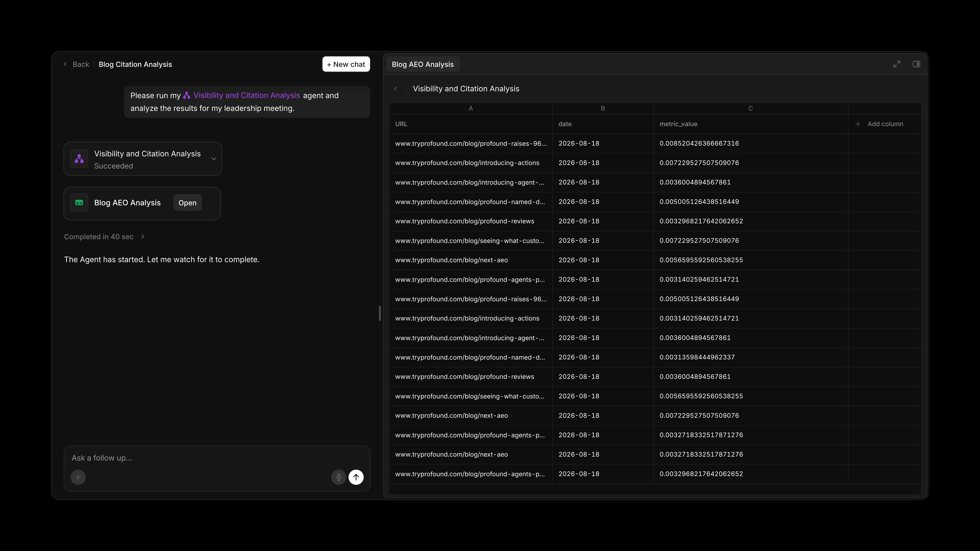Click the purple agent icon in the message
This screenshot has height=551, width=980.
186,95
